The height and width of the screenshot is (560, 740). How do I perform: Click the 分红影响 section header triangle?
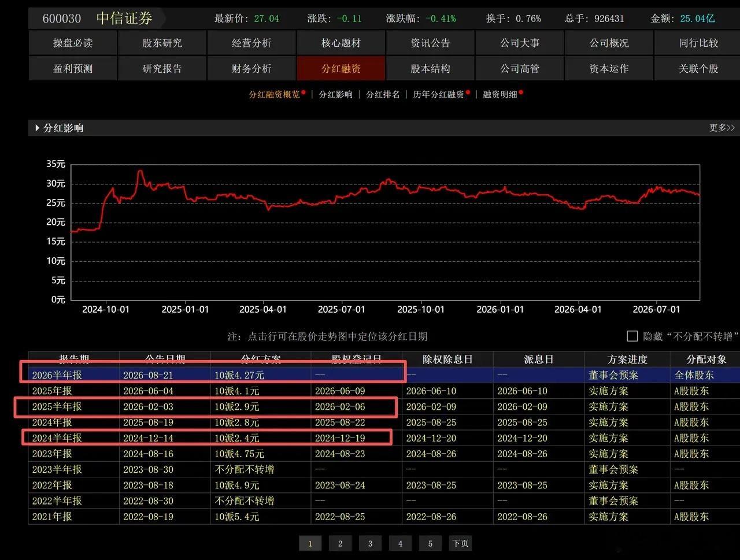[x=38, y=128]
